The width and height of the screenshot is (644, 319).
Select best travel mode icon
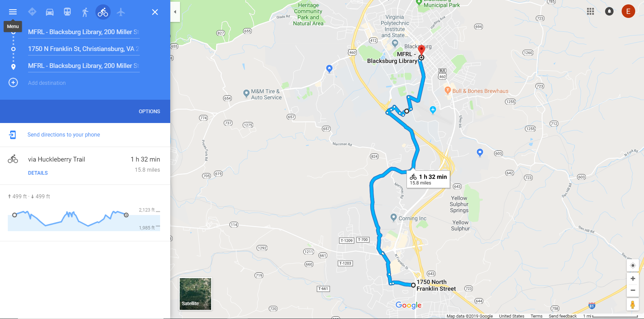pyautogui.click(x=32, y=12)
